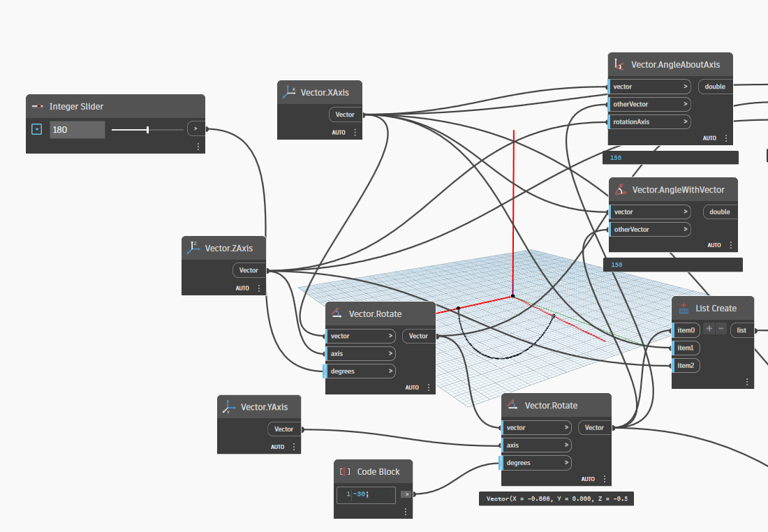Open the Vector.XAxis three-dot options menu
The image size is (768, 532).
pyautogui.click(x=355, y=133)
